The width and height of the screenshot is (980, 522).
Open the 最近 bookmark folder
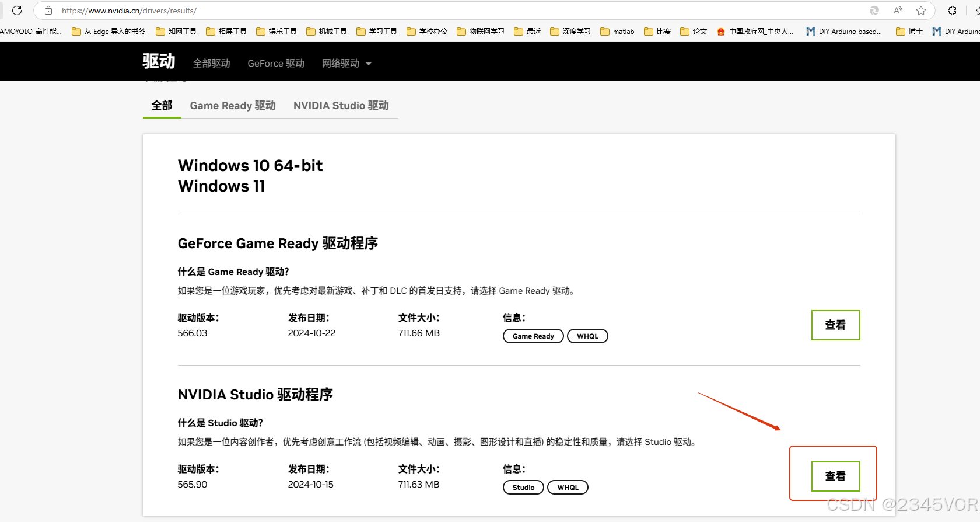[x=527, y=32]
